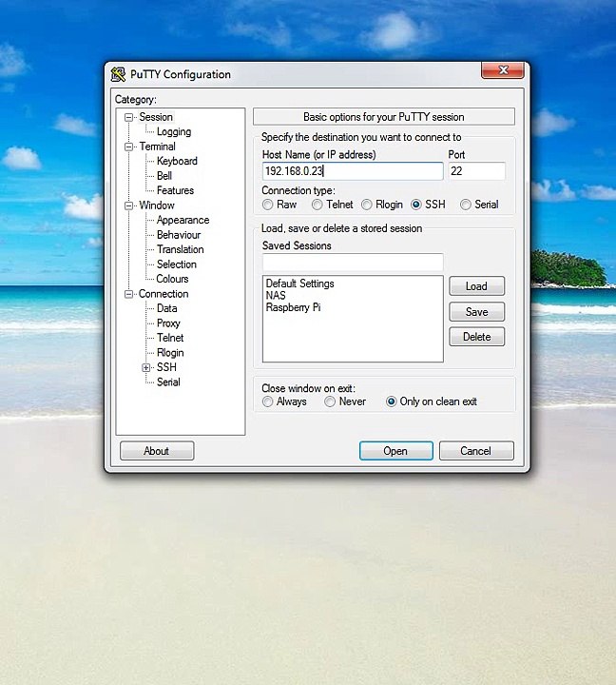Open the Terminal category
The height and width of the screenshot is (685, 616).
tap(157, 147)
